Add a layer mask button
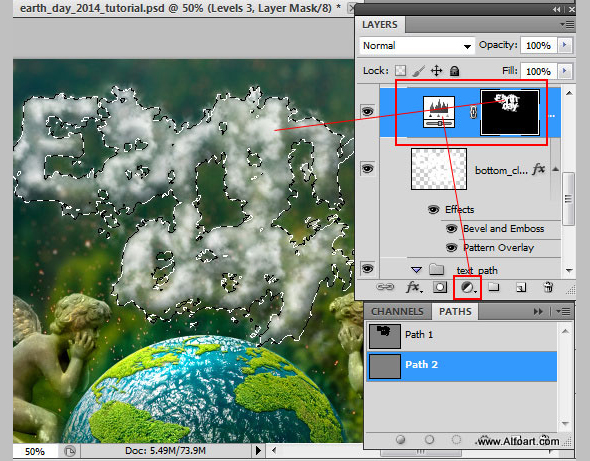The width and height of the screenshot is (590, 461). tap(440, 288)
